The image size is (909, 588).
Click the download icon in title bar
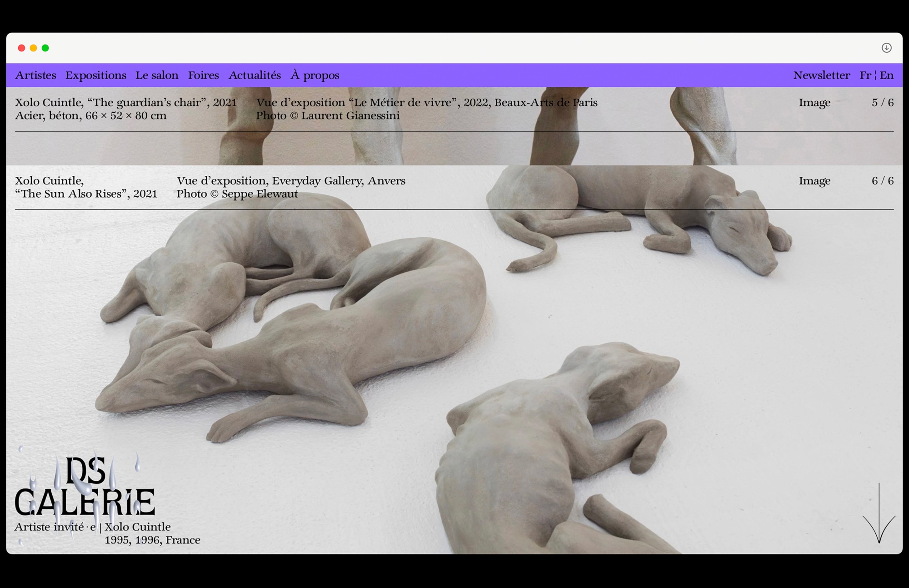click(x=886, y=48)
